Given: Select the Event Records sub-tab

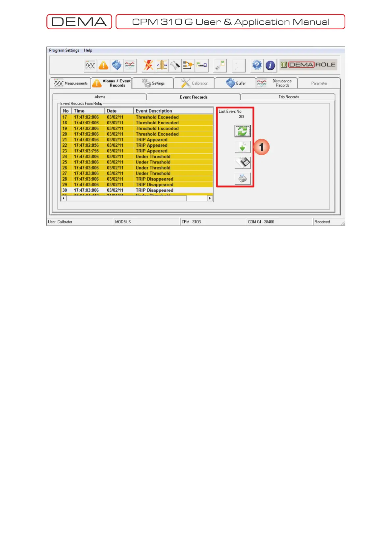Looking at the screenshot, I should tap(194, 97).
